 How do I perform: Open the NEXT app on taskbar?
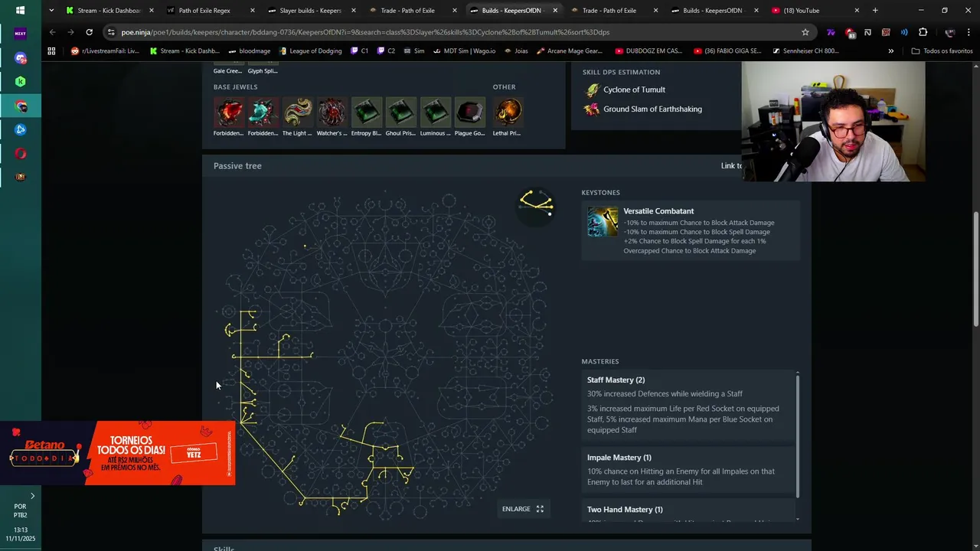click(x=21, y=34)
